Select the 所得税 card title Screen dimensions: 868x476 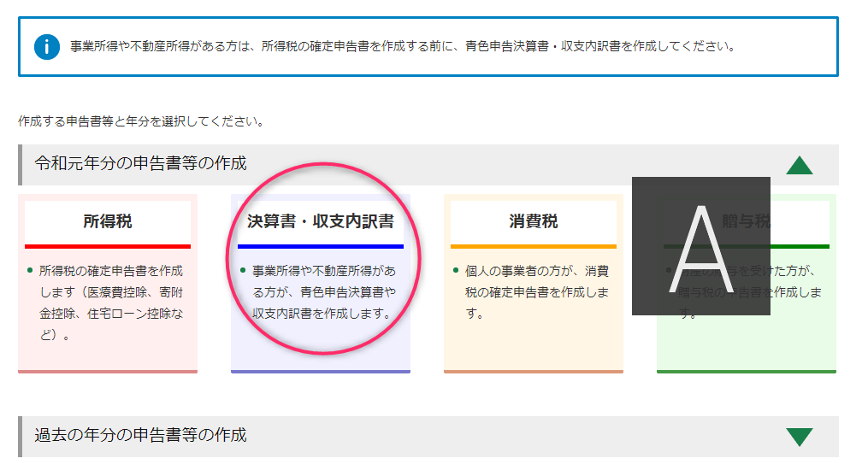[x=108, y=222]
